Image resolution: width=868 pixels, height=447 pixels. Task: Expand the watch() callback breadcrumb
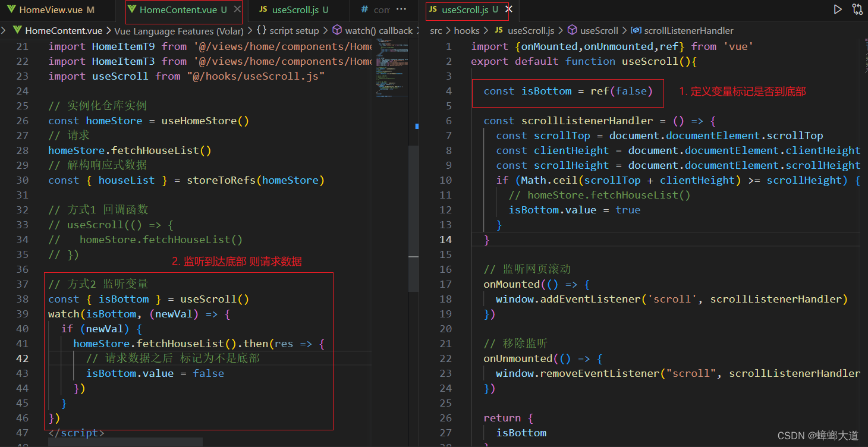(379, 30)
